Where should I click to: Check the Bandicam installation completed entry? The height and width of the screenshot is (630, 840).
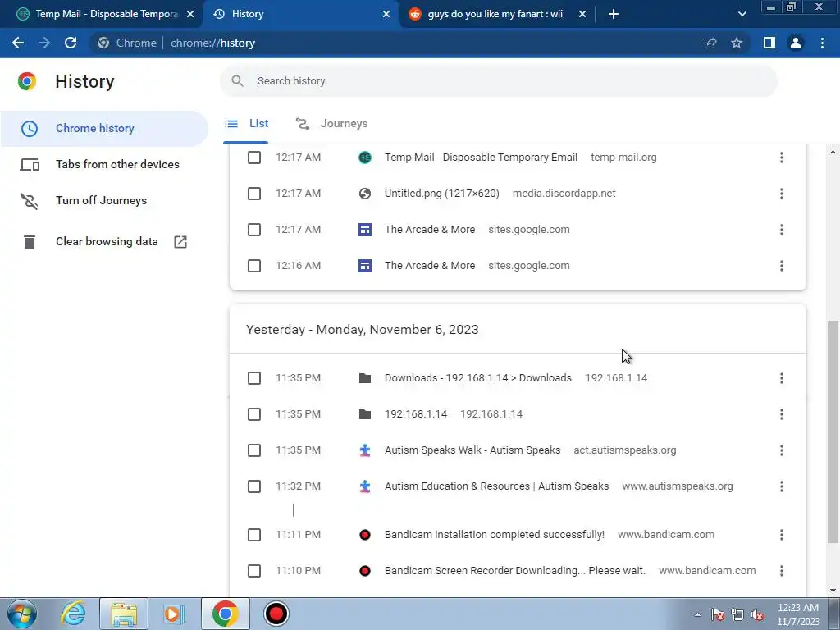(254, 535)
